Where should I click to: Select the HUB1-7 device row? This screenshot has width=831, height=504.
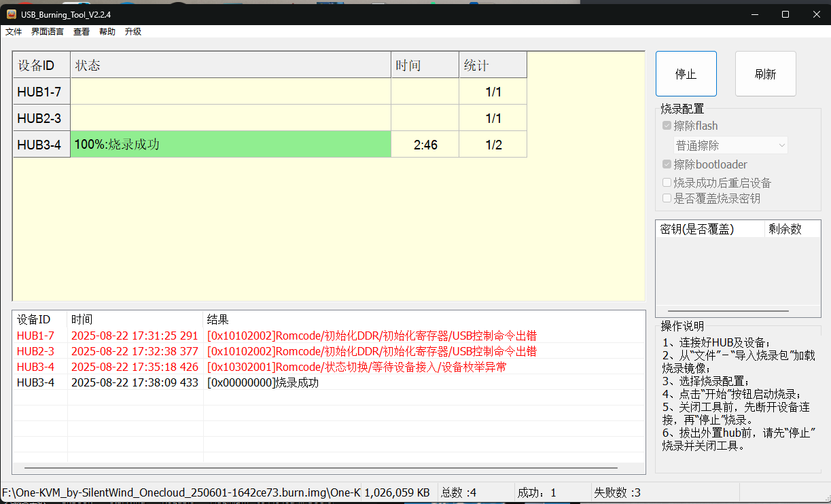click(41, 91)
